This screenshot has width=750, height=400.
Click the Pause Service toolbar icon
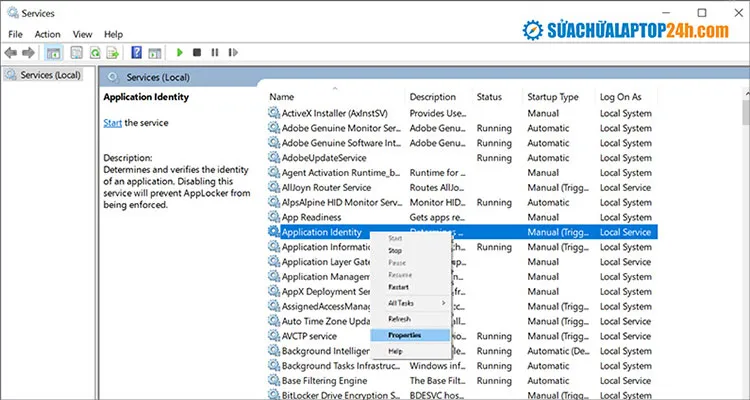[216, 52]
